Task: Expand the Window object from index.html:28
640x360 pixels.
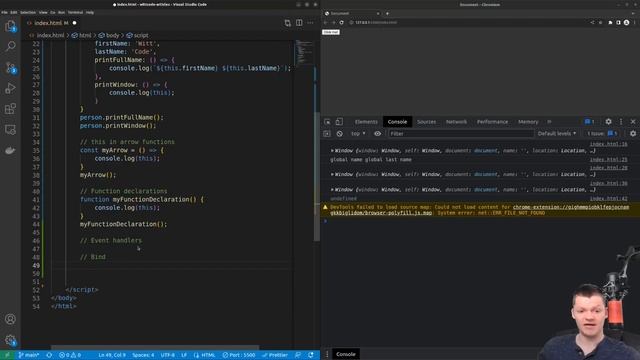Action: click(x=332, y=174)
